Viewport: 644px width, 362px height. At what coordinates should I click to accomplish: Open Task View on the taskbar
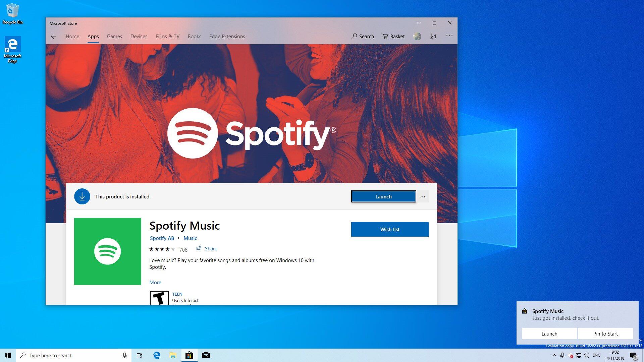point(140,355)
